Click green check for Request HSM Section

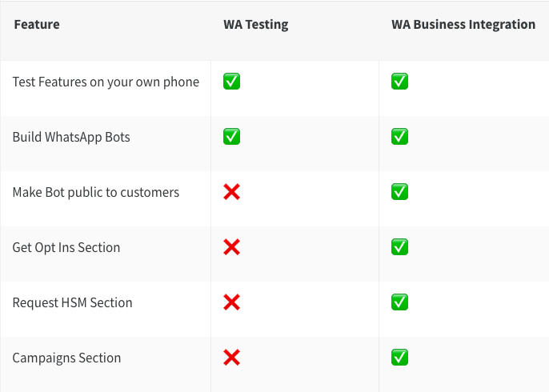[x=399, y=302]
